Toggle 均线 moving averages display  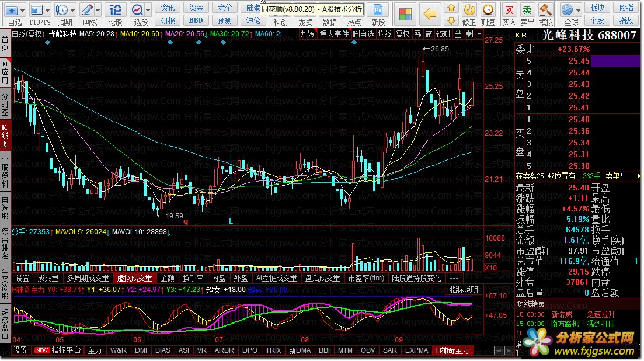click(384, 34)
